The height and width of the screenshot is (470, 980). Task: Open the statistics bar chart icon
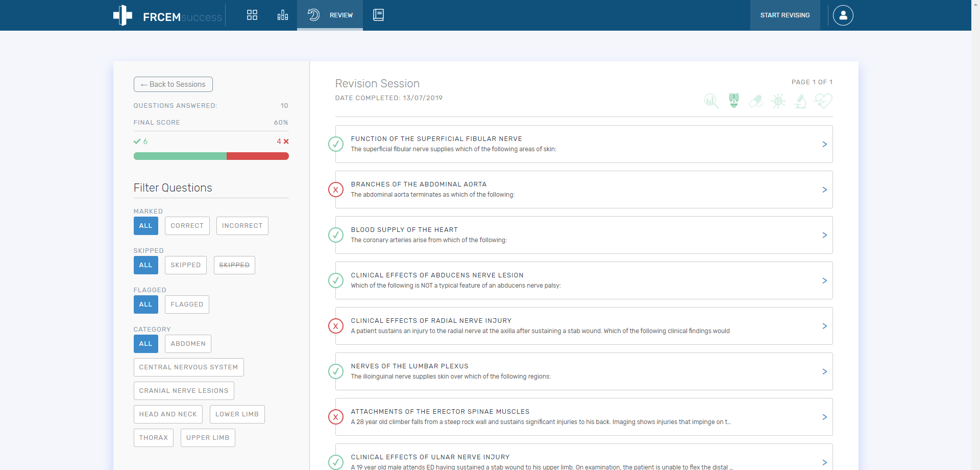283,15
